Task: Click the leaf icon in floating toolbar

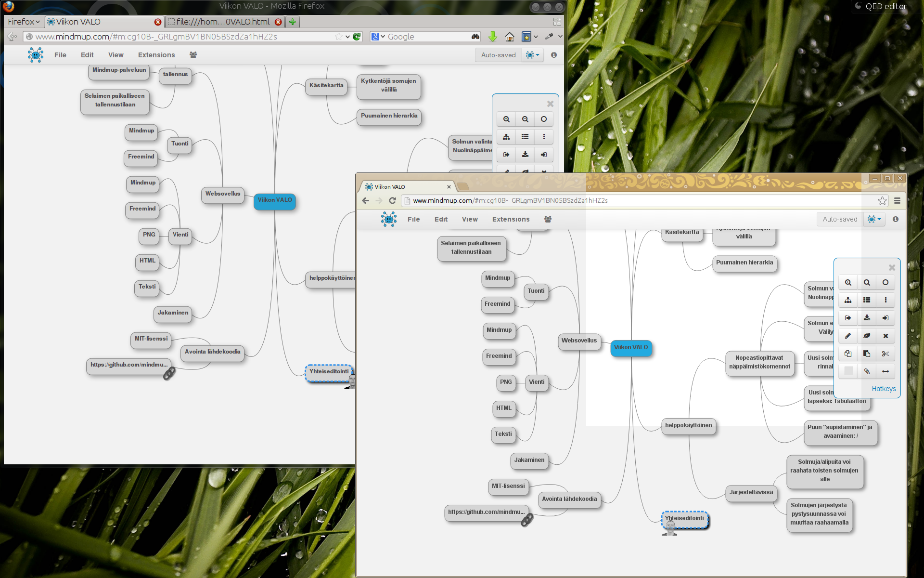Action: 867,336
